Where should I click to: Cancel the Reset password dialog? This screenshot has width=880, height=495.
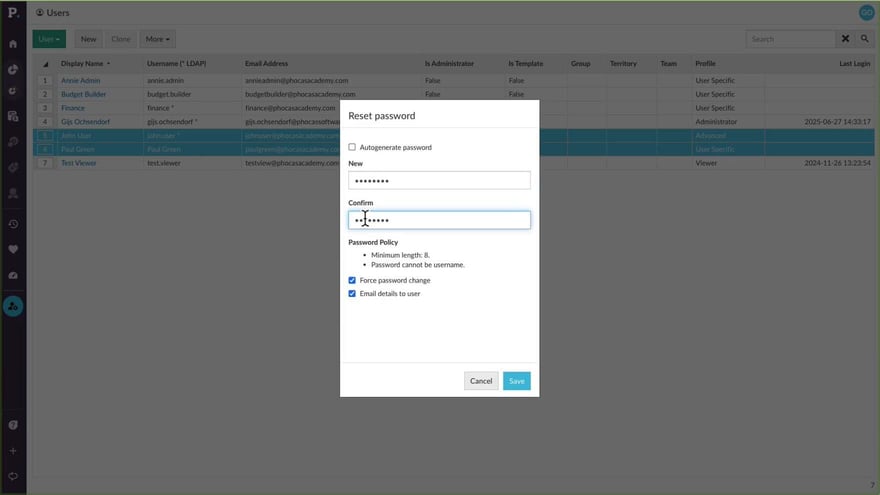point(481,381)
